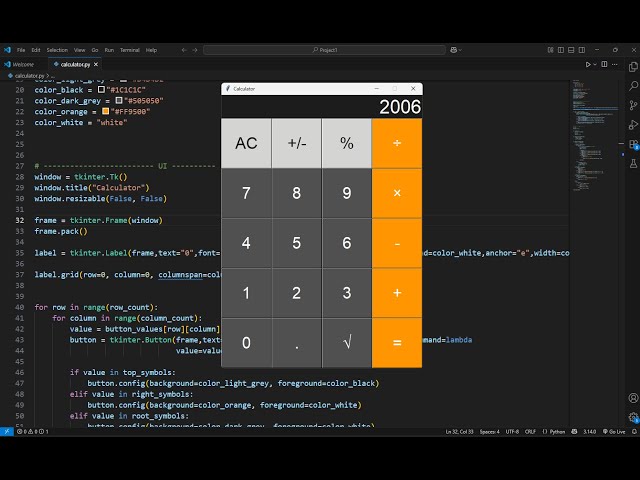
Task: Click the minus button in Calculator
Action: coord(397,243)
